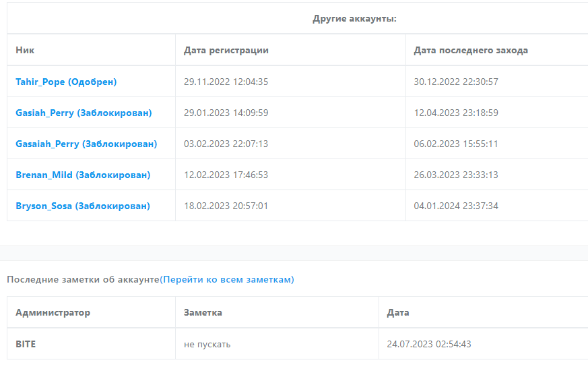The width and height of the screenshot is (588, 377).
Task: Select registration date 03.02.2023 22:07:13
Action: pos(226,144)
